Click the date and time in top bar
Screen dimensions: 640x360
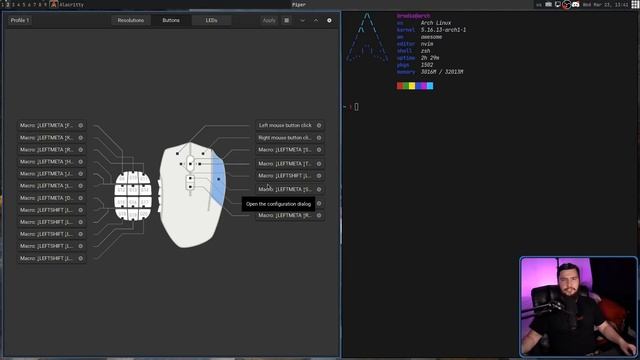[x=605, y=4]
